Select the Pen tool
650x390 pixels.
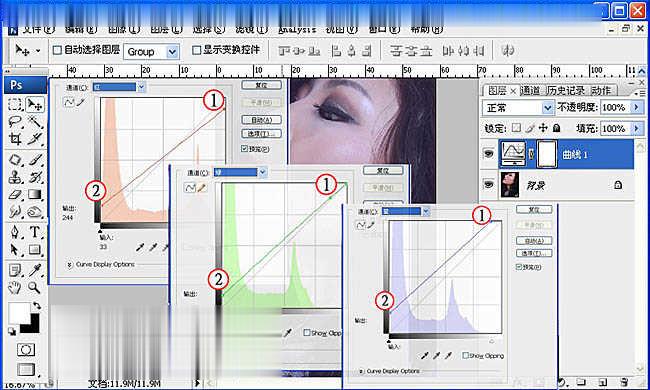tap(15, 232)
